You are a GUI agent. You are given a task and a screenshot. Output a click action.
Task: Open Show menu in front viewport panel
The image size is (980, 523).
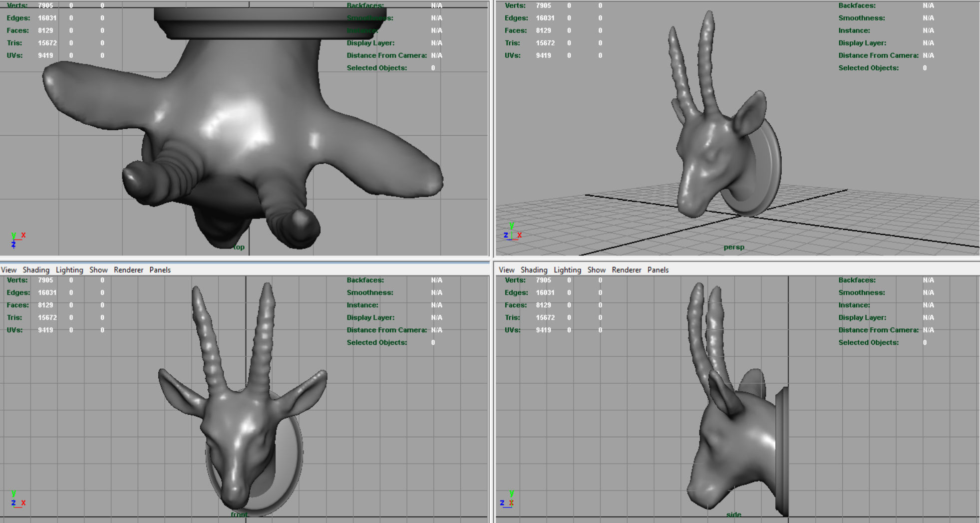(x=98, y=270)
